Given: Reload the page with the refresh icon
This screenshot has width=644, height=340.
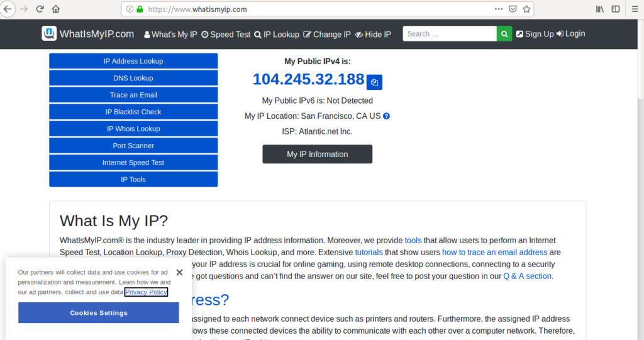Looking at the screenshot, I should click(40, 9).
